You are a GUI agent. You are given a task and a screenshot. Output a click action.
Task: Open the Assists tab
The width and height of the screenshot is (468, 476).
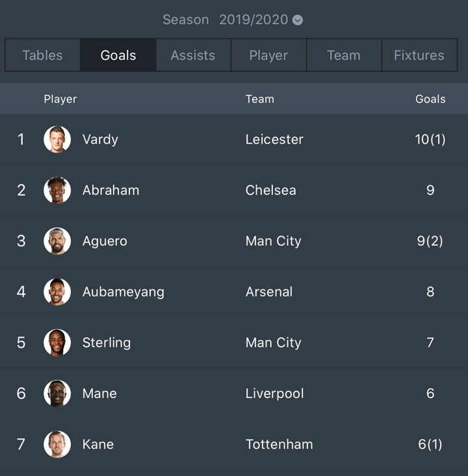pos(193,55)
